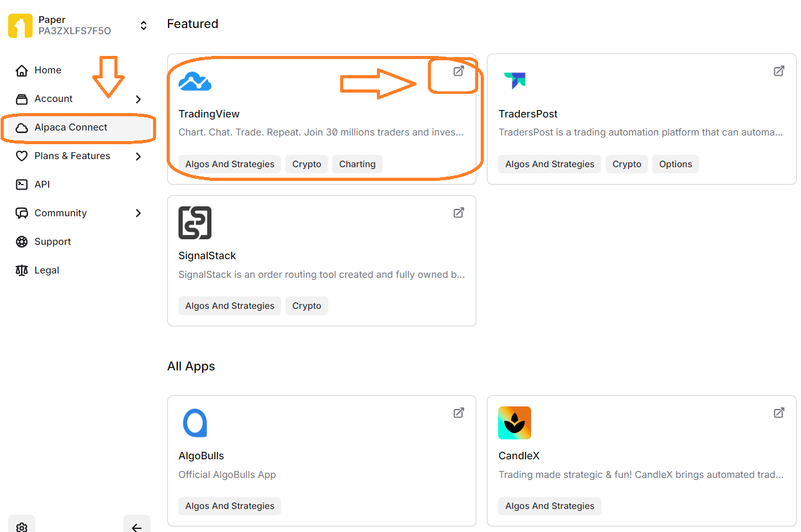Image resolution: width=801 pixels, height=532 pixels.
Task: Click SignalStack card title
Action: (x=207, y=255)
